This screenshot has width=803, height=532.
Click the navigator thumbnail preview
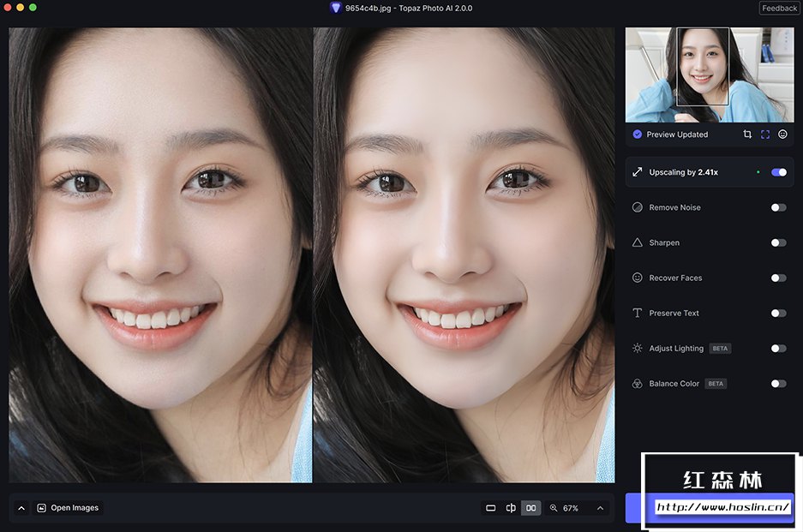[710, 75]
